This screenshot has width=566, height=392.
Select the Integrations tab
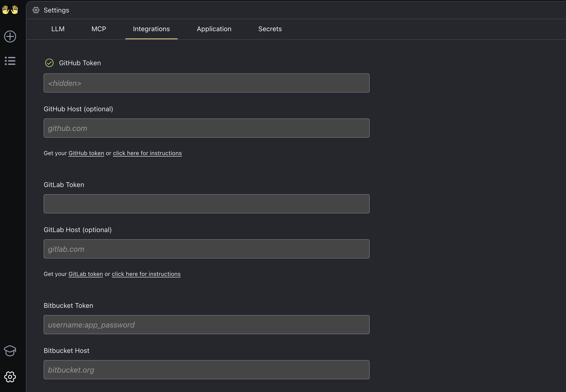tap(151, 29)
